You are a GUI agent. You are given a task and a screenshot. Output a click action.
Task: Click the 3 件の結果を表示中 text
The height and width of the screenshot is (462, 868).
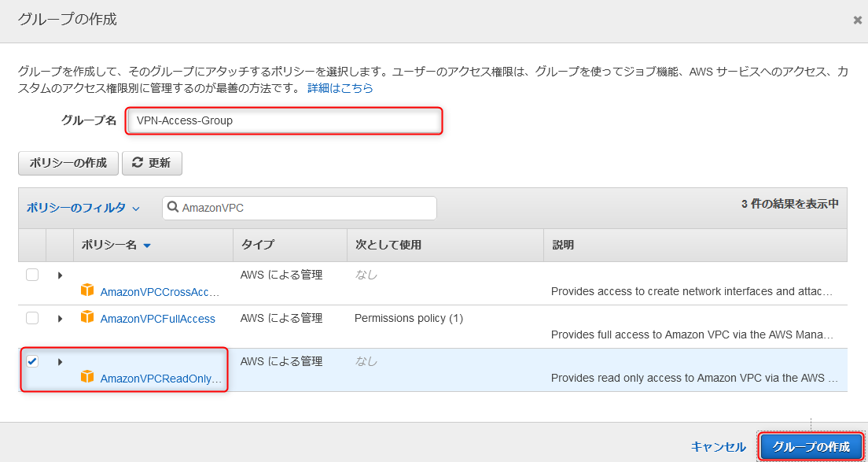tap(790, 204)
